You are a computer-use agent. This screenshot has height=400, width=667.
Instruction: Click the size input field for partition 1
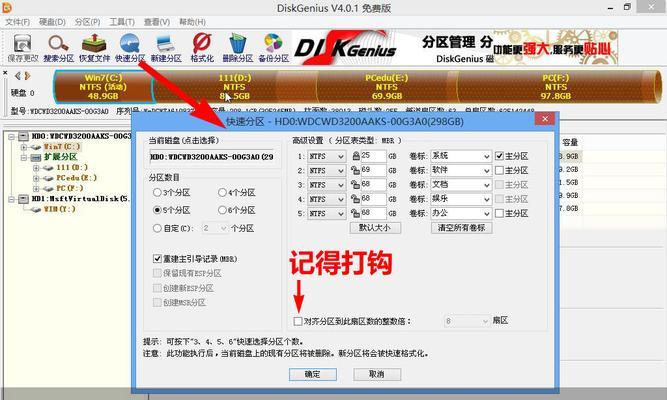point(373,156)
